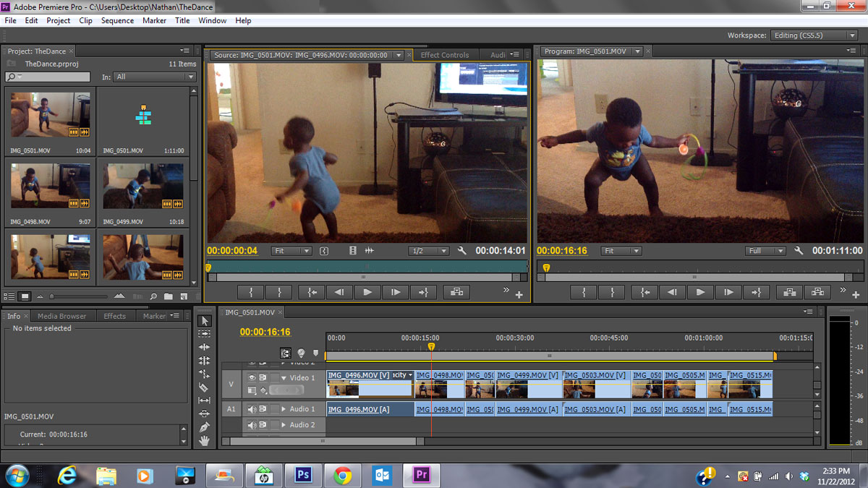868x488 pixels.
Task: Select the Track Select tool
Action: point(205,333)
